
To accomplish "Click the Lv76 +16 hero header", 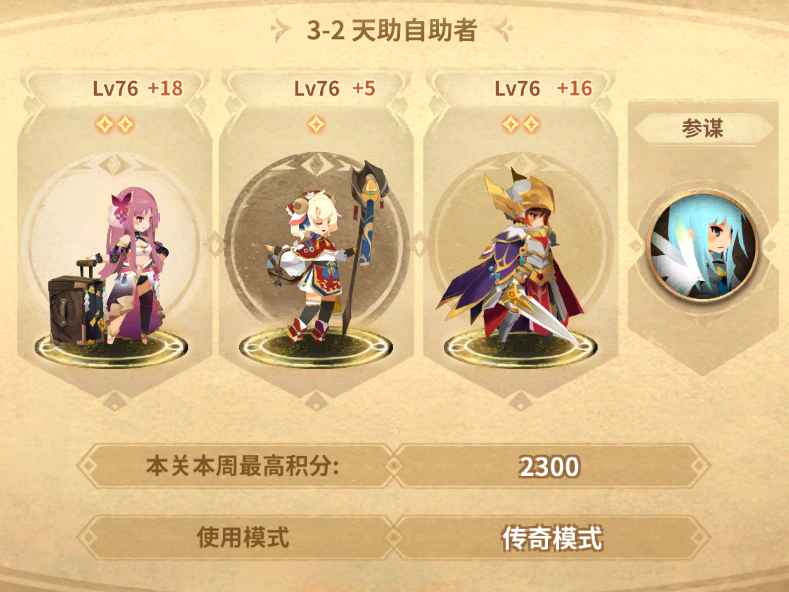I will click(x=543, y=89).
